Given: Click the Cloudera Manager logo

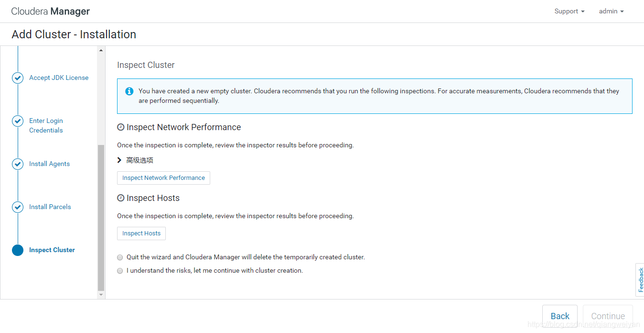Looking at the screenshot, I should [51, 11].
